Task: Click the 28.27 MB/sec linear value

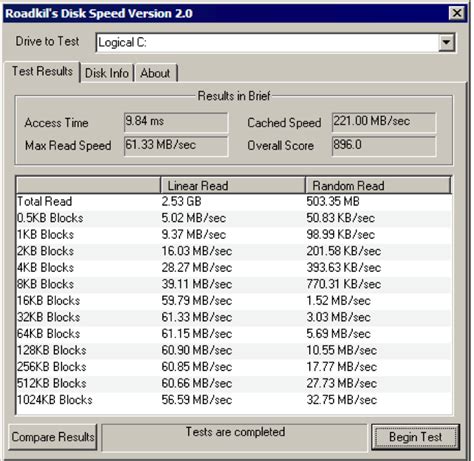Action: click(197, 268)
